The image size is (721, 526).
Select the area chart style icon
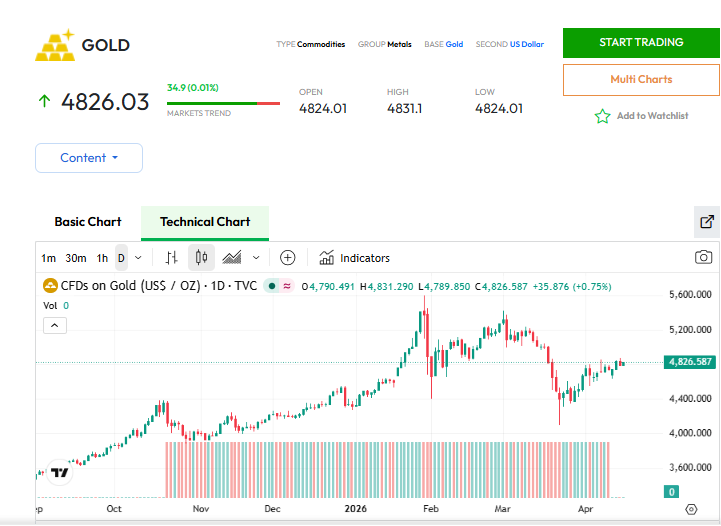(232, 258)
